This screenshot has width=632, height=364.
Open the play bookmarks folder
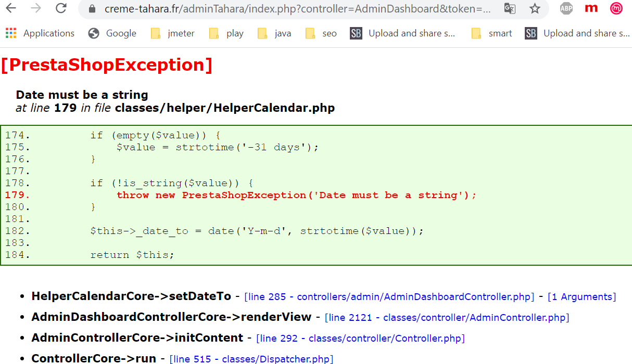click(x=226, y=33)
